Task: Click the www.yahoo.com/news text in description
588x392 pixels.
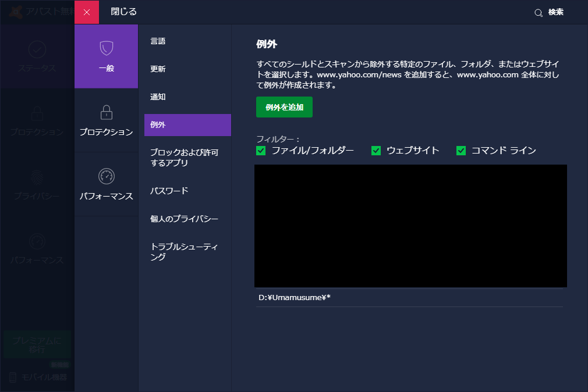Action: tap(359, 74)
